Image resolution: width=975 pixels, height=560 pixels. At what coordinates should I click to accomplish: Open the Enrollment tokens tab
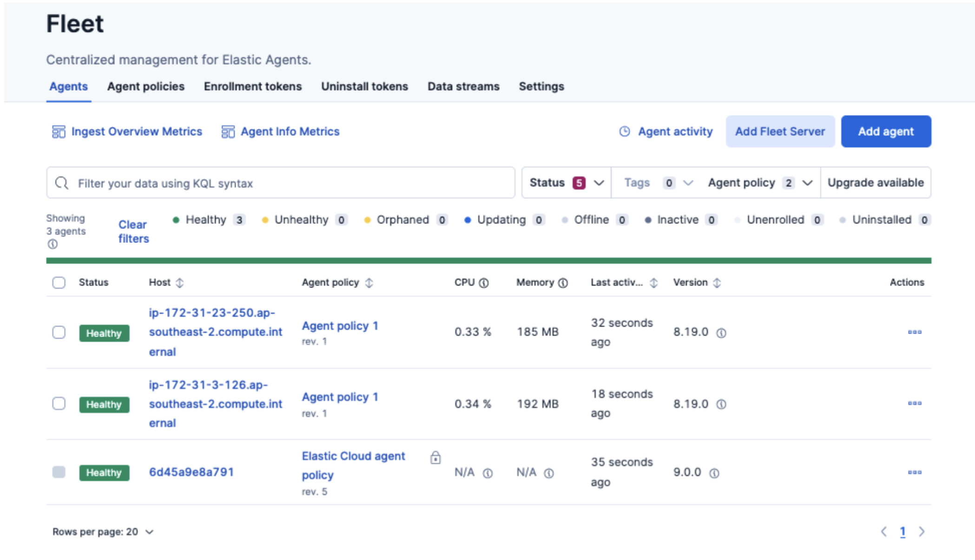tap(252, 86)
